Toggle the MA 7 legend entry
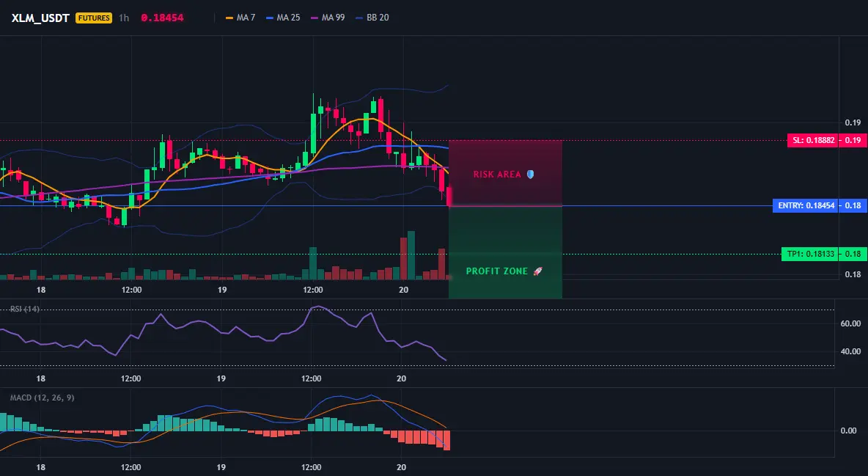The height and width of the screenshot is (476, 868). (x=240, y=18)
